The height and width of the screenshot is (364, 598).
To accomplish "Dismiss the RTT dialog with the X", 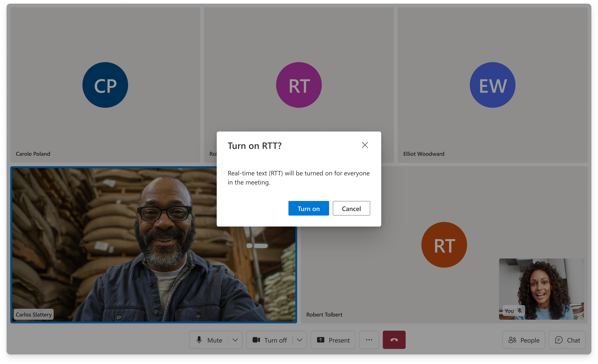I will click(x=365, y=145).
